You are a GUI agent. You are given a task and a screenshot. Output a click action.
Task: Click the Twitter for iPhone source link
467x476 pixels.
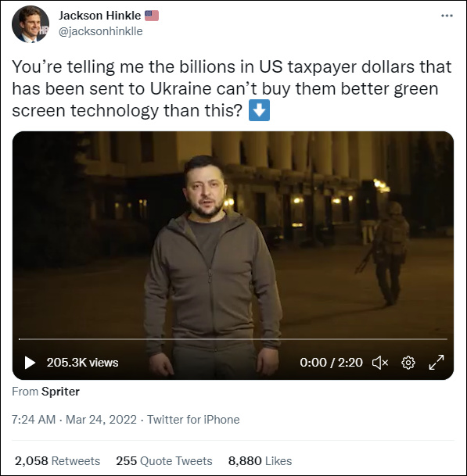click(193, 420)
